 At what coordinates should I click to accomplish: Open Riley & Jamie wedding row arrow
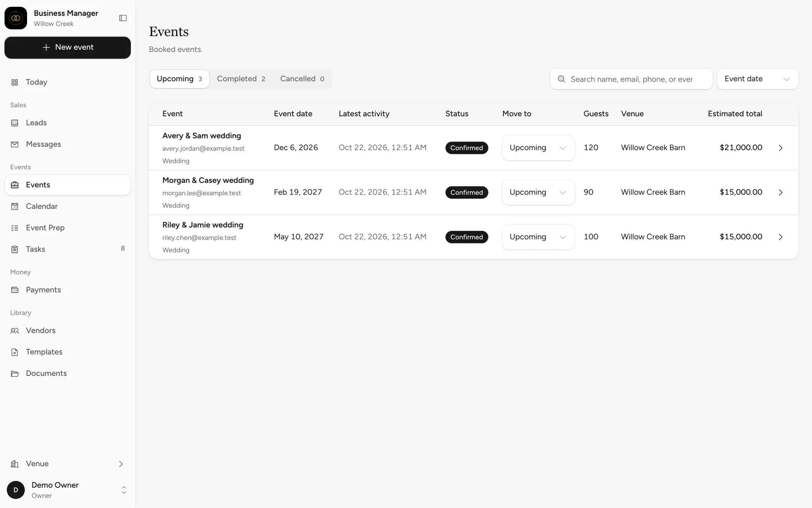pos(781,237)
